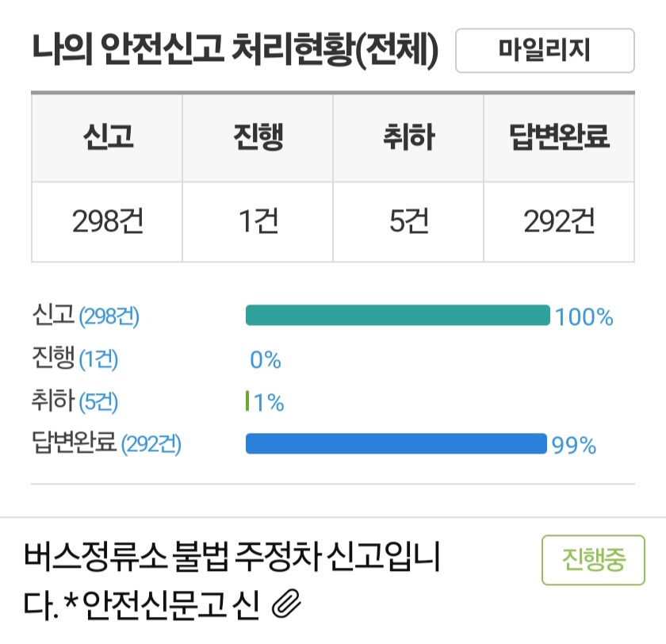Click the 298건 report count cell
Screen dimensions: 666x644
coord(107,222)
